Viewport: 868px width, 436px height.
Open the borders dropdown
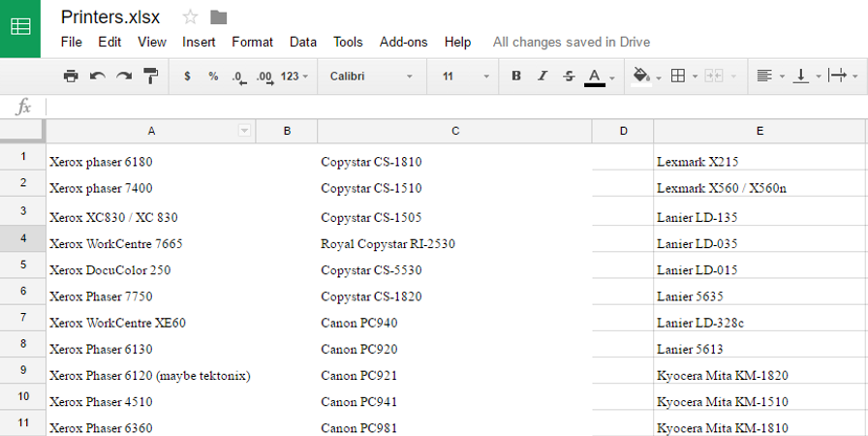click(683, 76)
